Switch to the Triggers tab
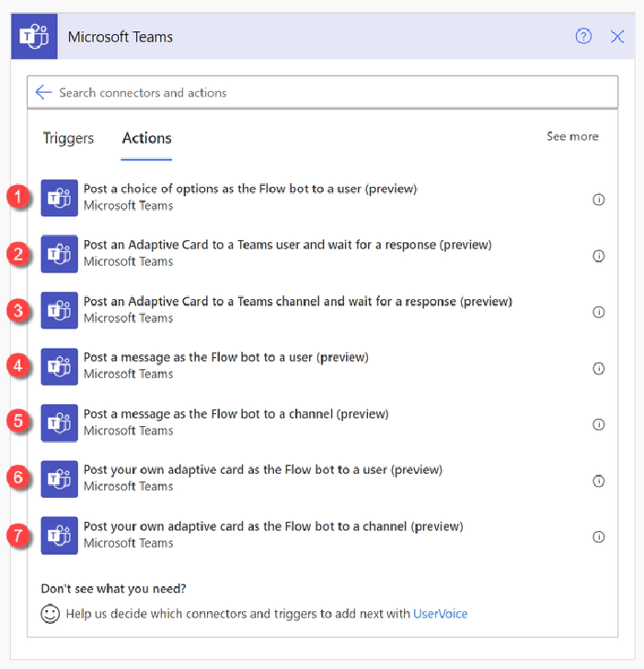The width and height of the screenshot is (644, 669). [68, 138]
